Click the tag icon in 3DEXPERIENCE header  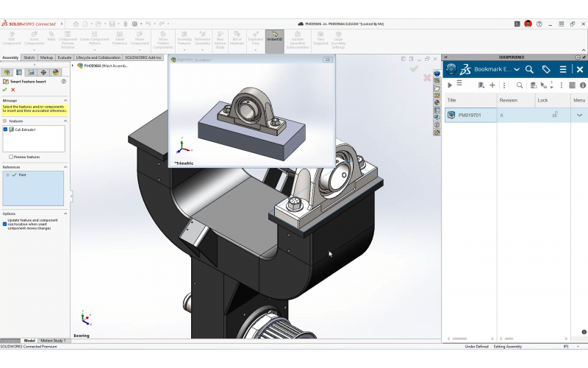click(x=546, y=69)
